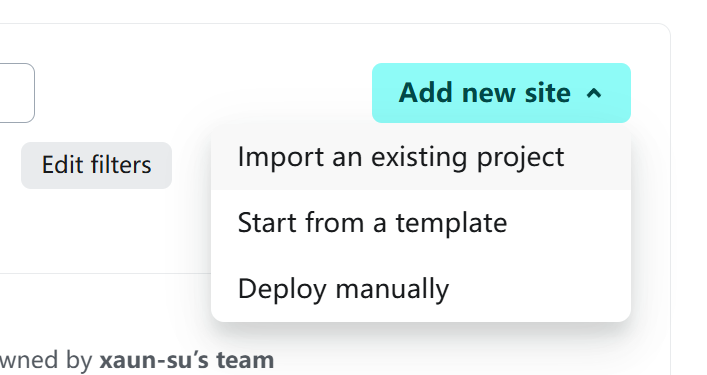Open the Edit filters button
Screen dimensions: 707x375
[x=96, y=165]
